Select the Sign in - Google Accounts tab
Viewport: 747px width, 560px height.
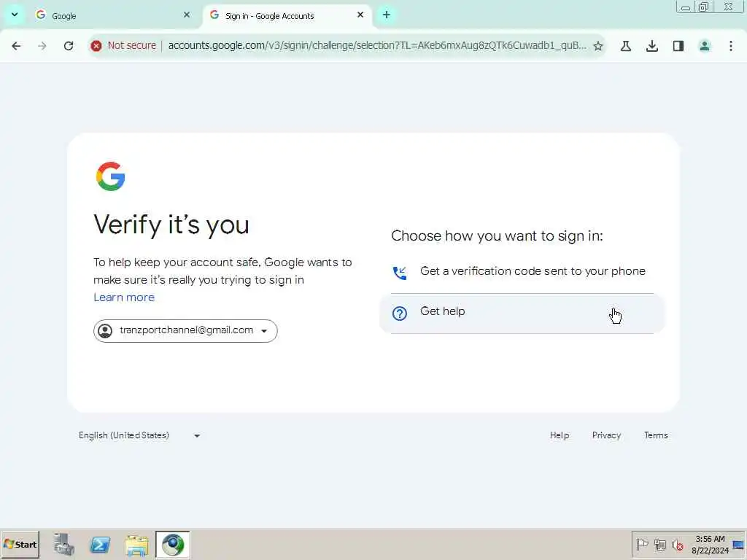click(287, 16)
